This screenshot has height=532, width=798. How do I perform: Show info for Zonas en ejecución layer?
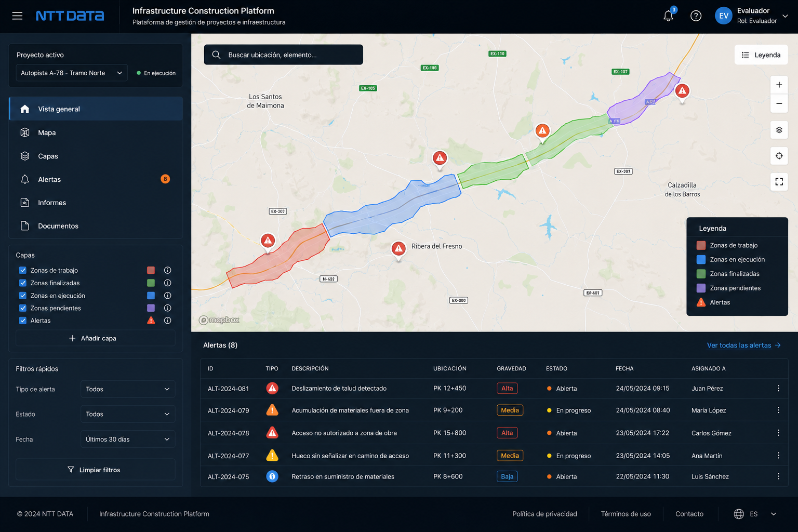click(167, 295)
